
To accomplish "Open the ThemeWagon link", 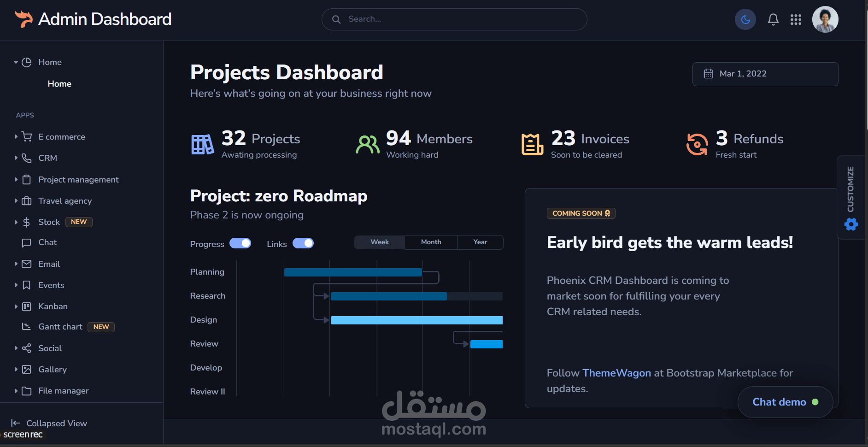I will click(x=616, y=373).
